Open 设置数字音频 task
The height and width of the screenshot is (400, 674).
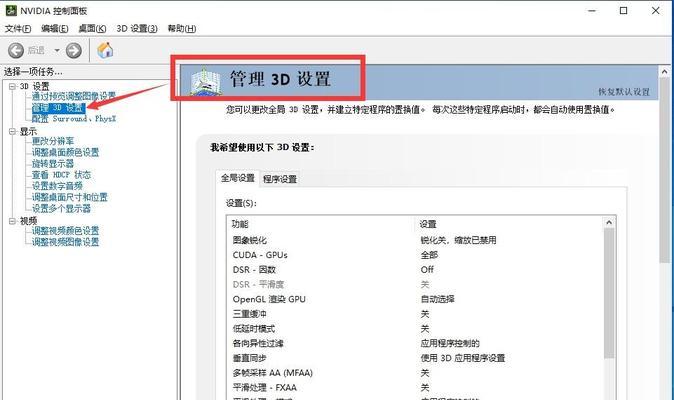(x=57, y=186)
